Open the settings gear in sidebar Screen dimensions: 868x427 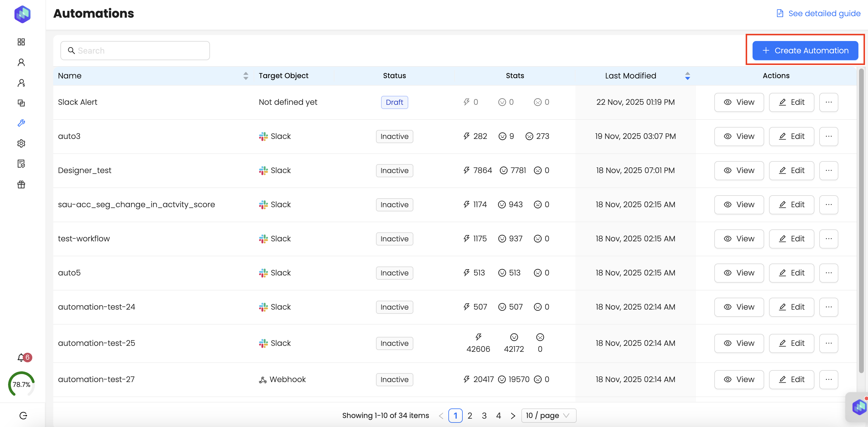(x=21, y=143)
